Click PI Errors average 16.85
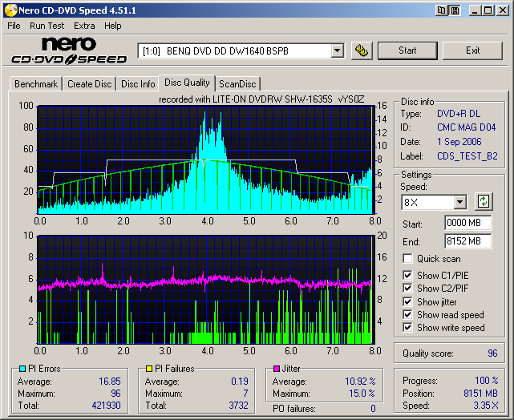The width and height of the screenshot is (514, 420). [x=110, y=382]
